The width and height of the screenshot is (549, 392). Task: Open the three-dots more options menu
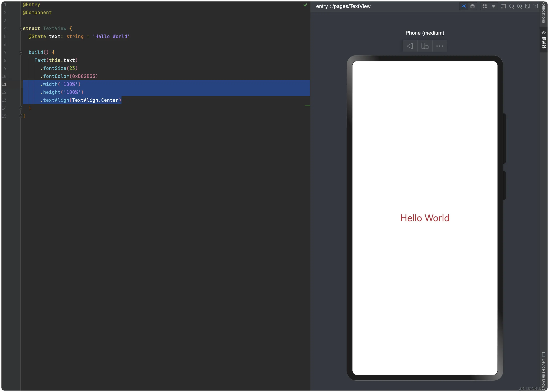pyautogui.click(x=439, y=46)
